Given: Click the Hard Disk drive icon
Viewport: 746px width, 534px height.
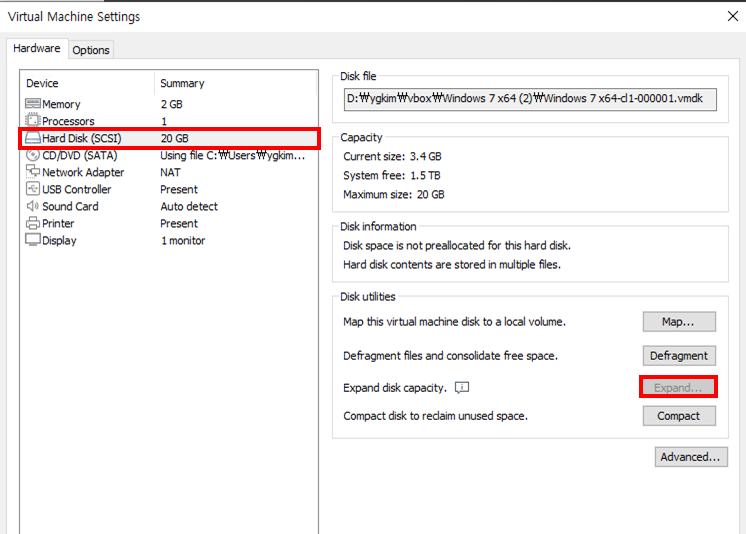Looking at the screenshot, I should click(33, 138).
